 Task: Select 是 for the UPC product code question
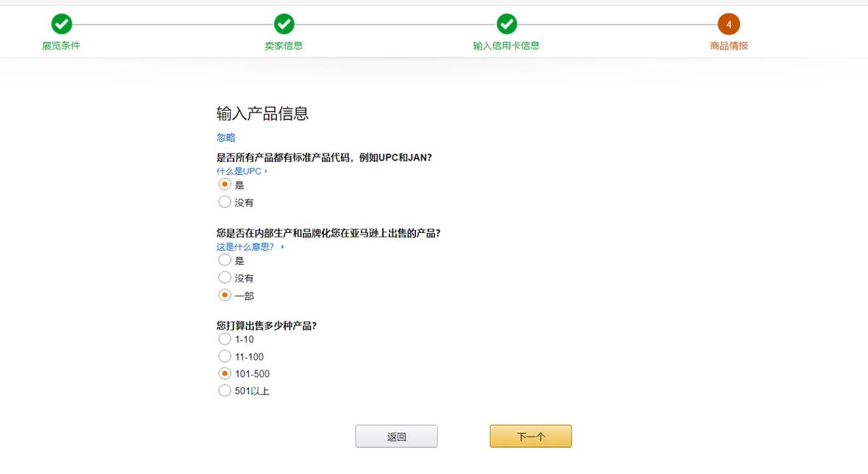pos(225,185)
